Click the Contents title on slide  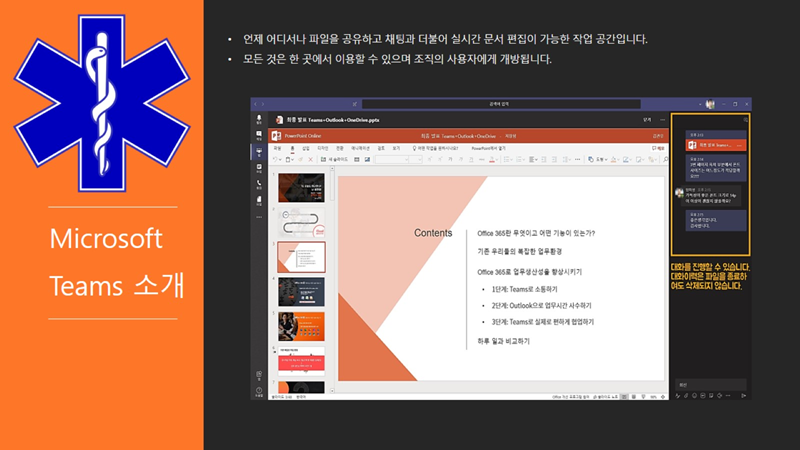click(433, 233)
